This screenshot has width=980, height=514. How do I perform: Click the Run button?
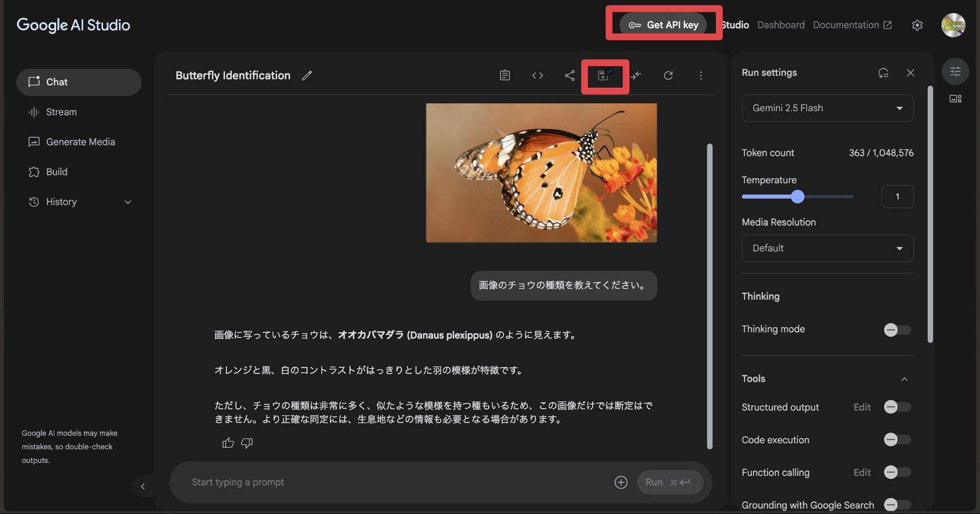[670, 482]
